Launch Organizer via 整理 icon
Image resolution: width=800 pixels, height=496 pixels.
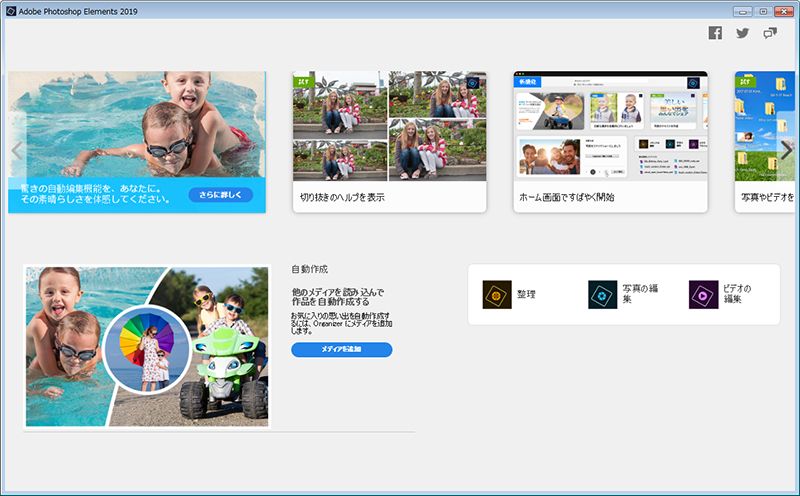(497, 294)
